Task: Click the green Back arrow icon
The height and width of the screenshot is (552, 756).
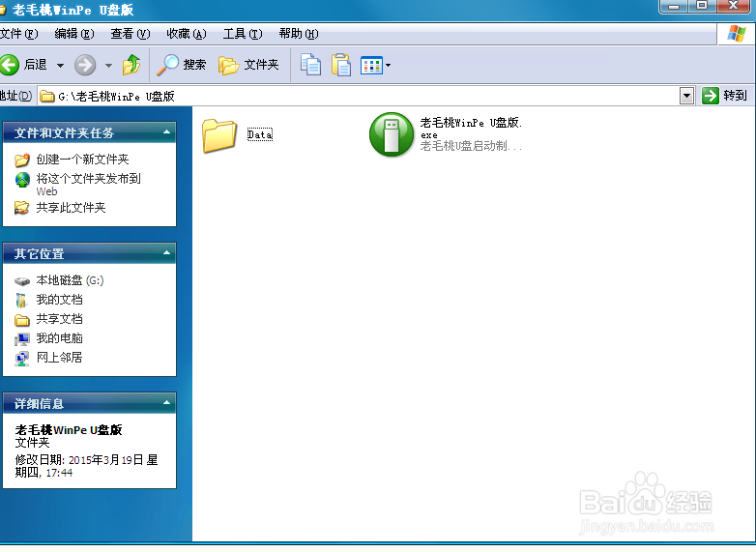Action: click(x=9, y=65)
